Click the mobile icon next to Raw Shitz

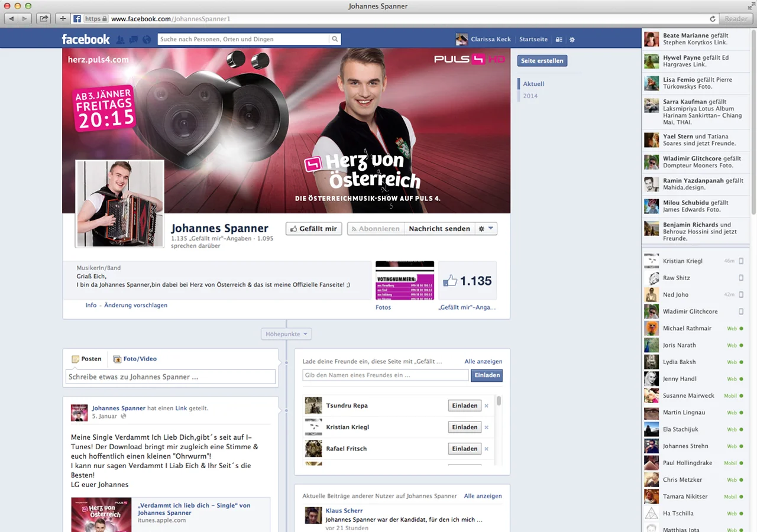741,278
